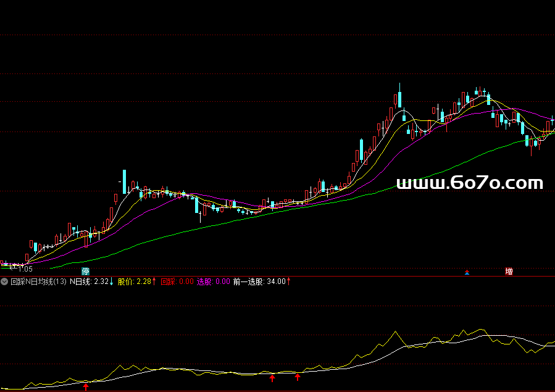Click the red-blue double arrow event marker
This screenshot has height=392, width=555.
pyautogui.click(x=467, y=272)
